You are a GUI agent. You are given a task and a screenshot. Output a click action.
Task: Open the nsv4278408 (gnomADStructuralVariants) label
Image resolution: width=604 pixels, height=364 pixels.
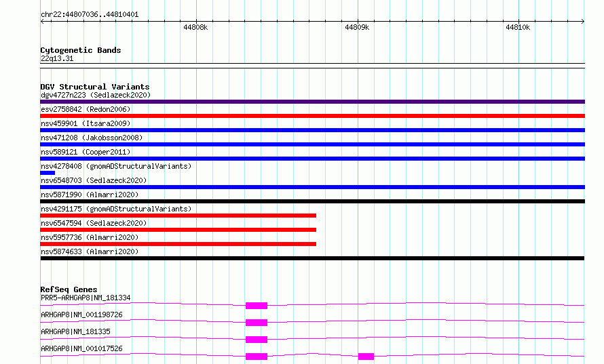116,166
